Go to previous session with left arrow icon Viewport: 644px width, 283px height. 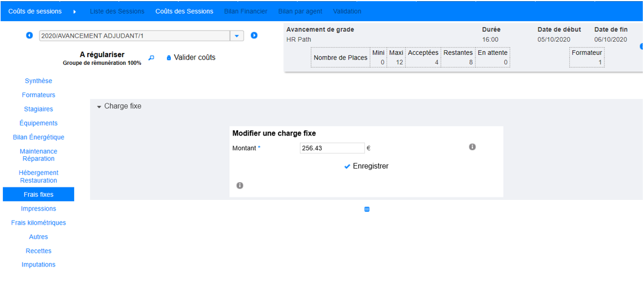[29, 35]
